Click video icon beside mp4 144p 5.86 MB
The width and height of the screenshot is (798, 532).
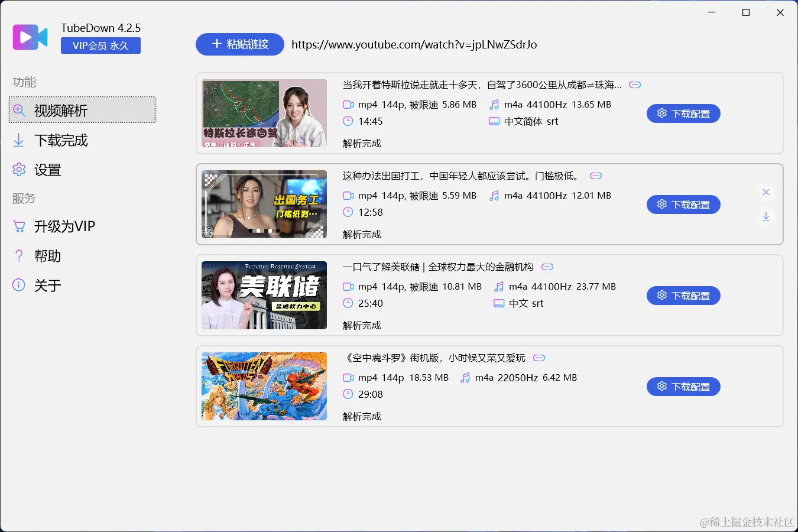tap(348, 105)
